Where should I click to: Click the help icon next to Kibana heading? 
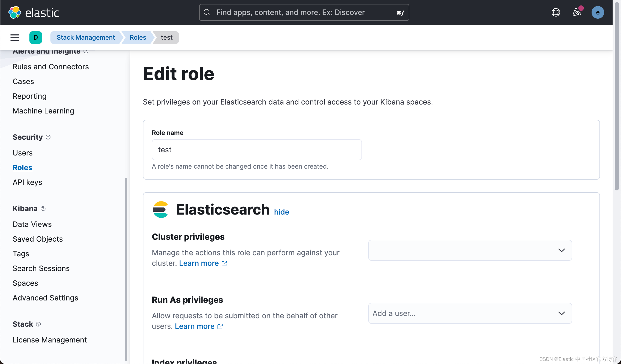coord(43,209)
